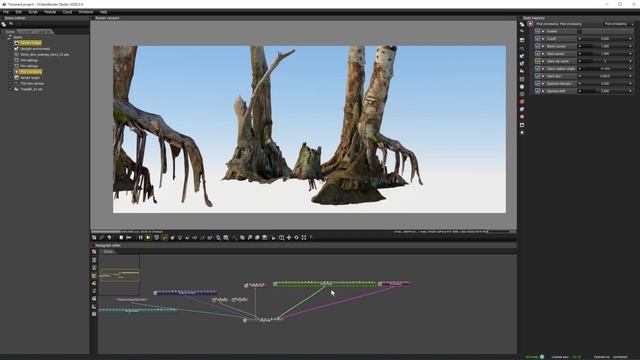Toggle the Cutoff row checkbox
The width and height of the screenshot is (640, 360).
(538, 38)
